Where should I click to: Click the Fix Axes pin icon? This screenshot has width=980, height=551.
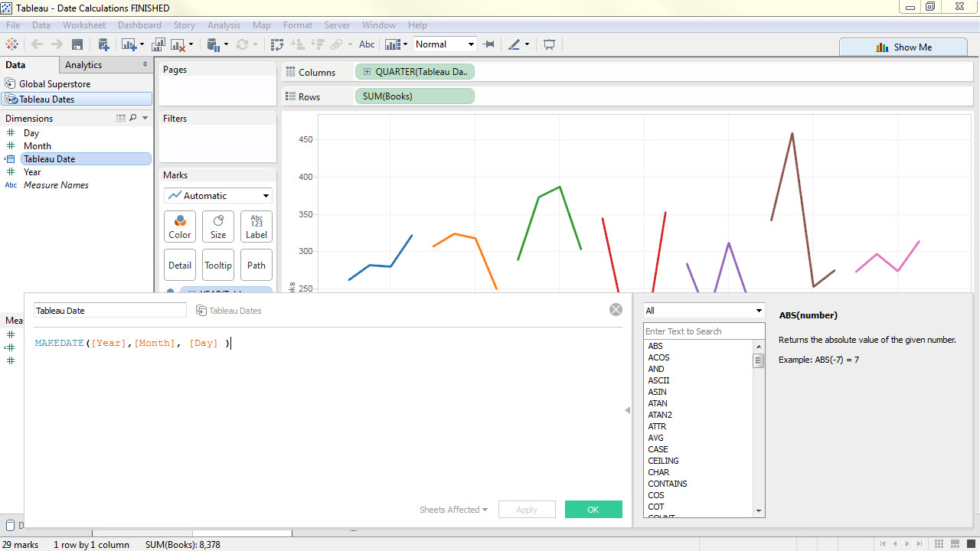pyautogui.click(x=489, y=44)
